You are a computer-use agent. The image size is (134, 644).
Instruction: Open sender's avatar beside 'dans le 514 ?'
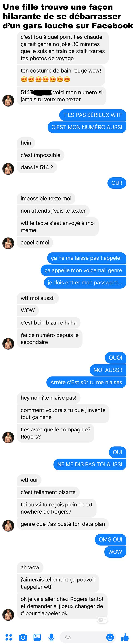[8, 169]
